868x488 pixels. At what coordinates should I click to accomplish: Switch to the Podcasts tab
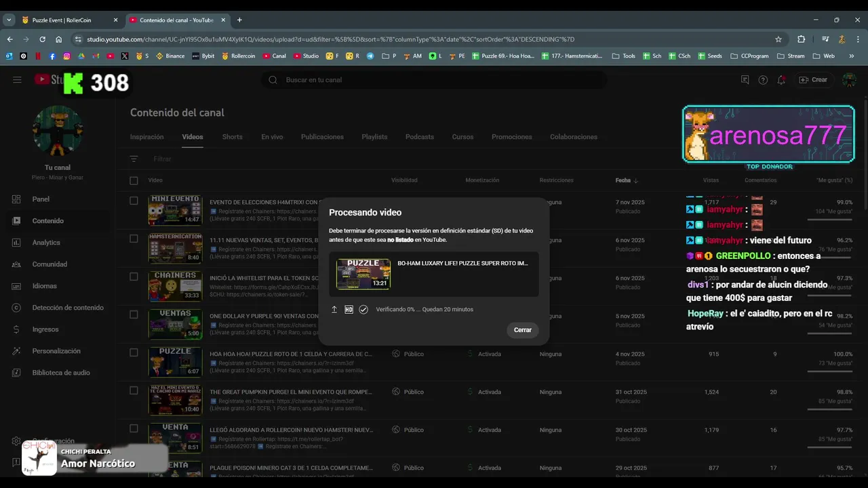tap(420, 137)
